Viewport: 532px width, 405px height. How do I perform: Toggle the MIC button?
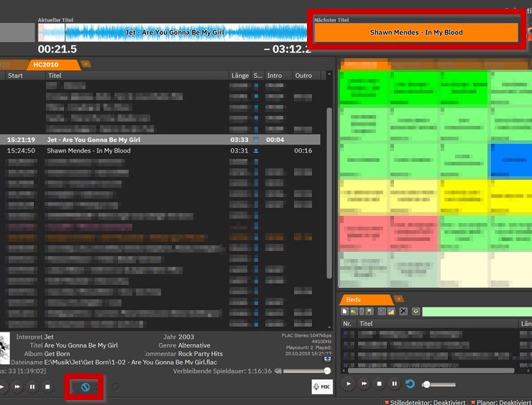(x=322, y=387)
